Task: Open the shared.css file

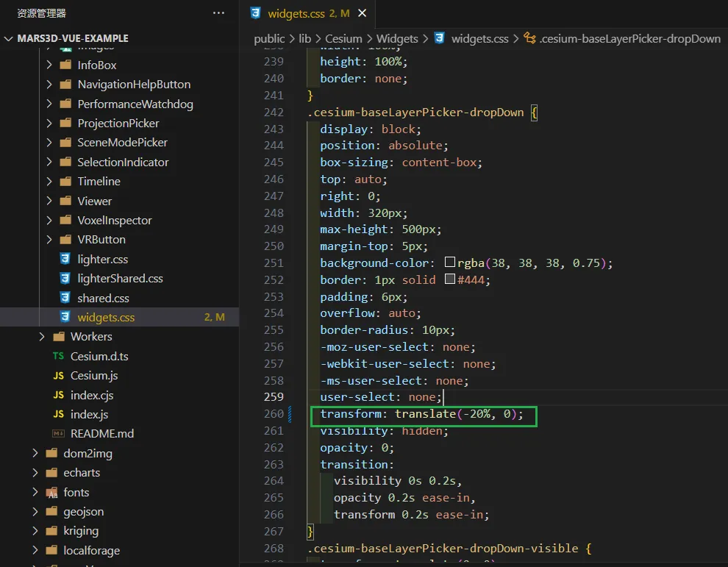Action: click(x=103, y=298)
